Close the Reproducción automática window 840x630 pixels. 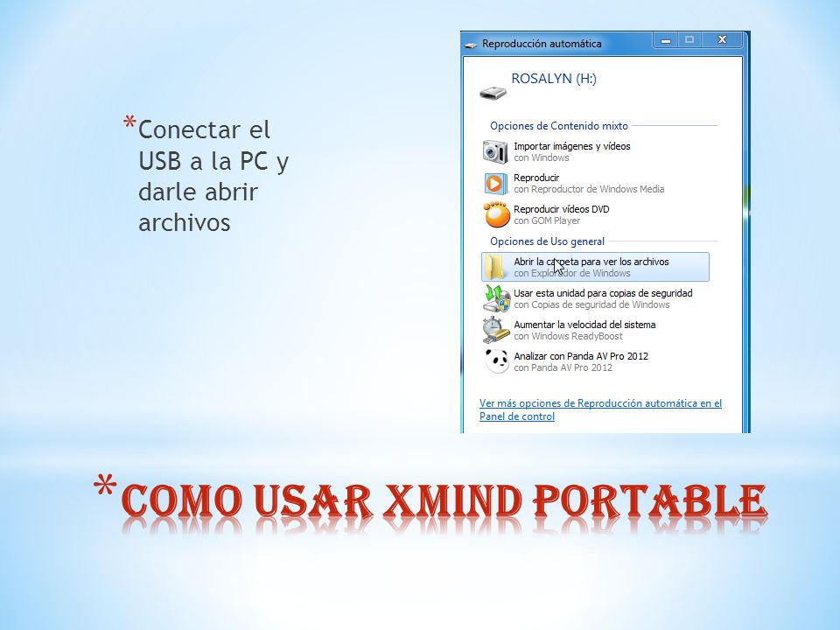tap(722, 41)
